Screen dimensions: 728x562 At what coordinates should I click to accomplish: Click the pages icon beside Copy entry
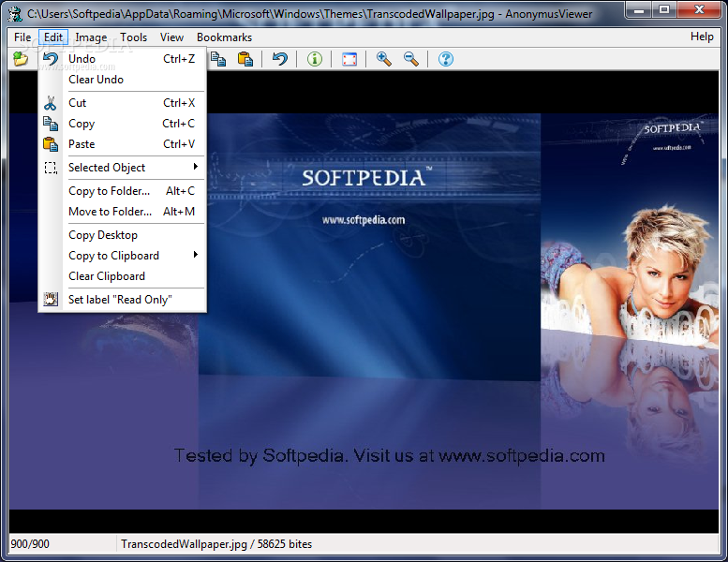(51, 124)
